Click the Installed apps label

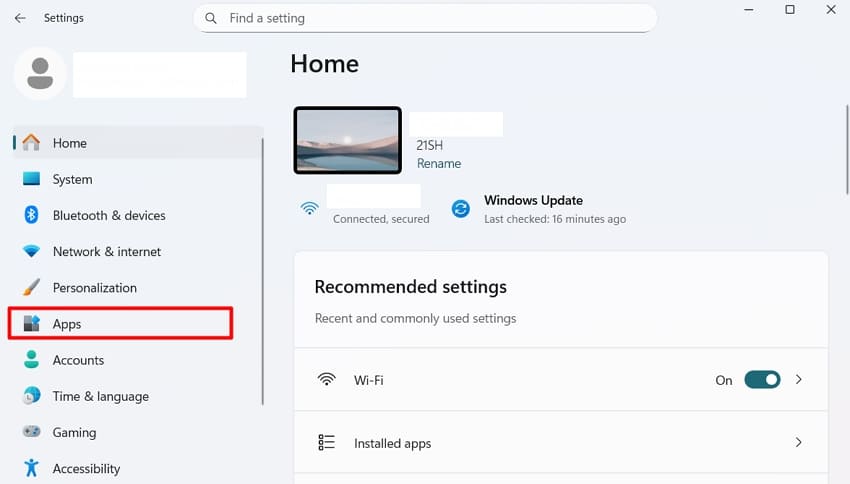point(392,443)
